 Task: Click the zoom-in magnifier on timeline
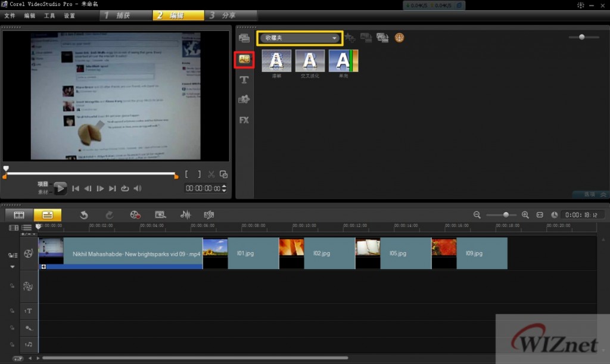(525, 214)
